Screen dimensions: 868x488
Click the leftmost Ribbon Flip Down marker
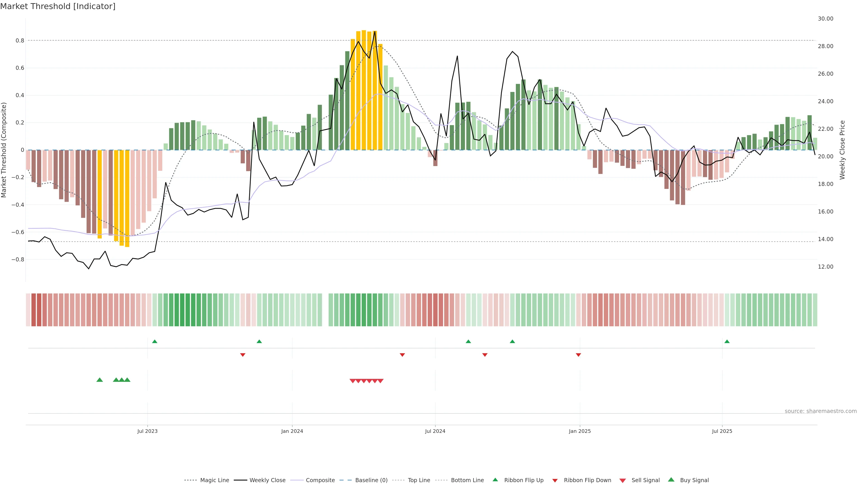[x=243, y=355]
